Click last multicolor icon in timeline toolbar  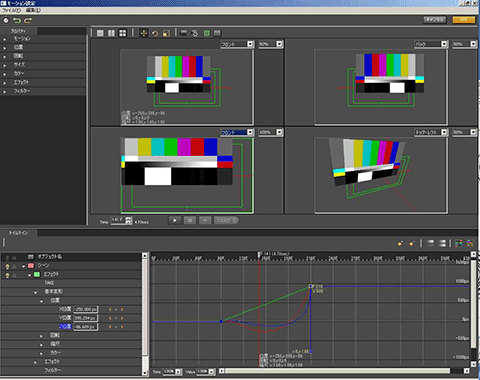click(x=470, y=243)
